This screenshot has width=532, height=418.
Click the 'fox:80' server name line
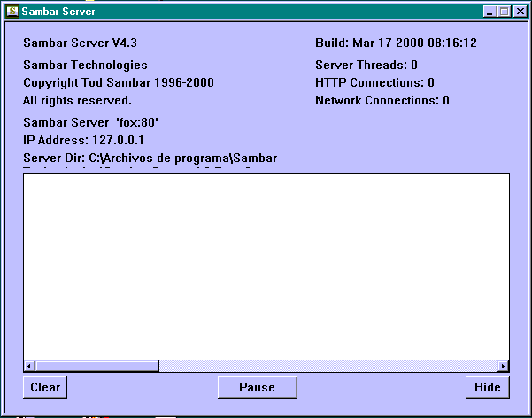90,122
